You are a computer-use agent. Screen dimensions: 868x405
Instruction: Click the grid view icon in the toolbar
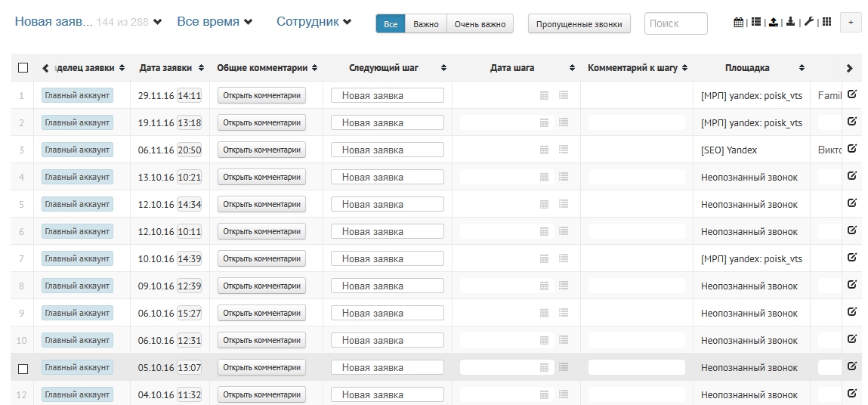tap(826, 23)
